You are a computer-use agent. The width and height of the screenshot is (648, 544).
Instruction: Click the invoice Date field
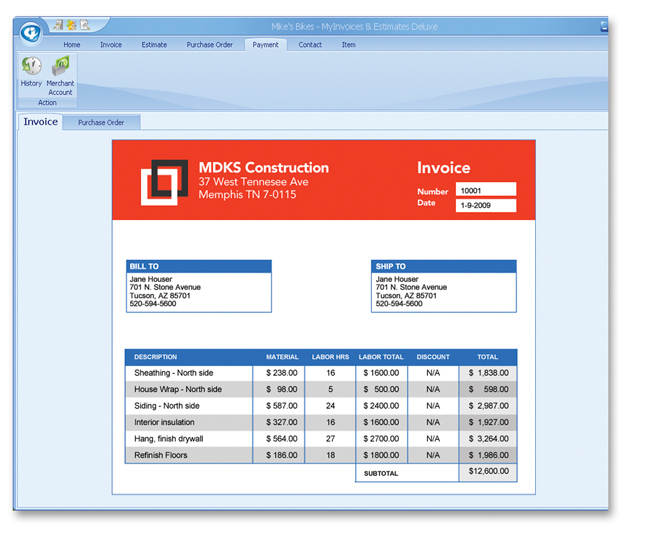(485, 206)
